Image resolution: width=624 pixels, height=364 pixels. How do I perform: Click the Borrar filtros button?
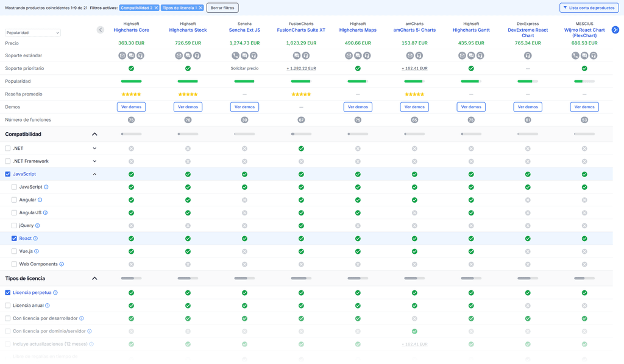click(x=222, y=8)
